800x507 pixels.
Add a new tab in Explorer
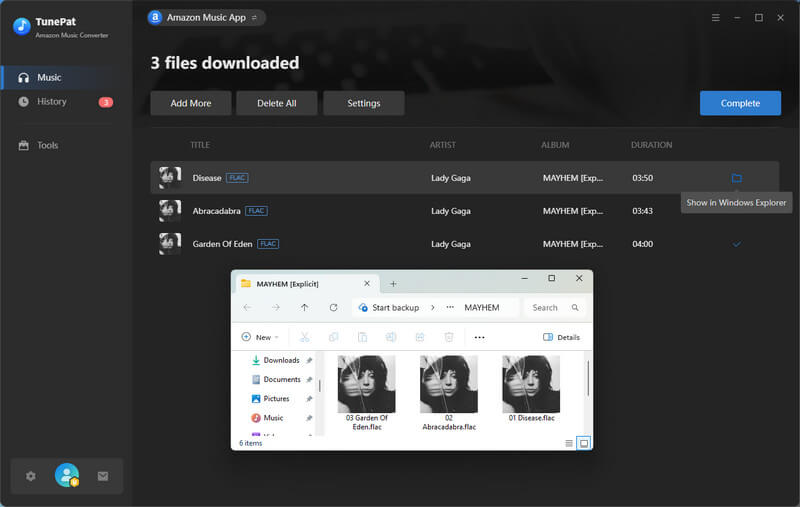pyautogui.click(x=393, y=284)
